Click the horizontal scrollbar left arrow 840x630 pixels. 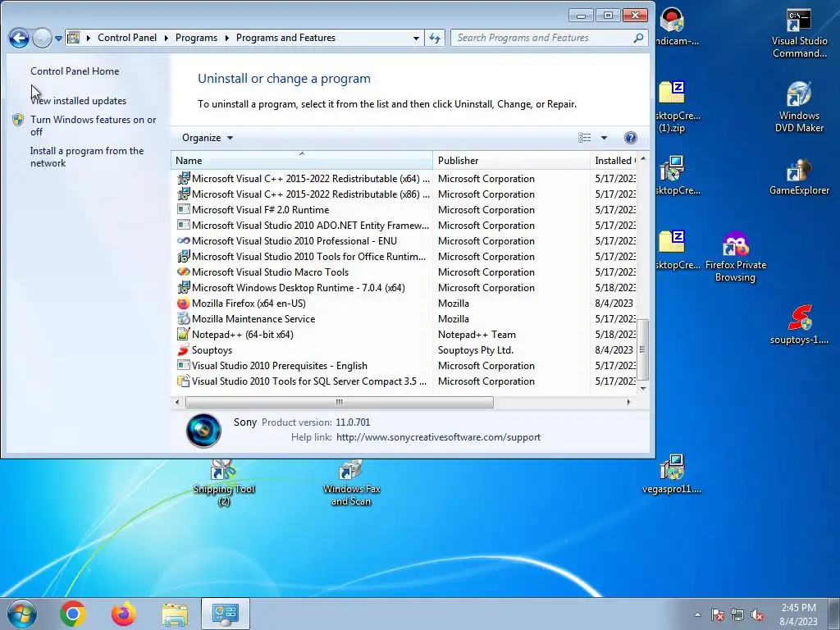tap(177, 402)
